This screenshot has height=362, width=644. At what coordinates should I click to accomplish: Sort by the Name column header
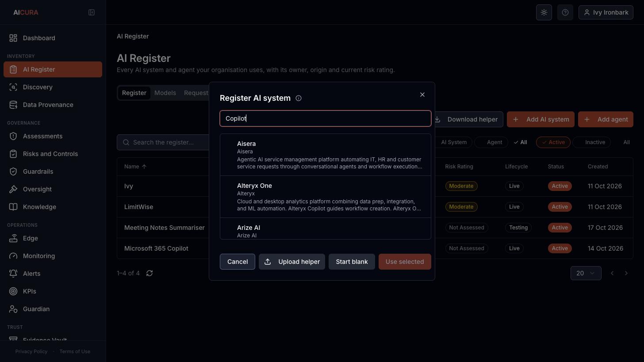point(135,167)
